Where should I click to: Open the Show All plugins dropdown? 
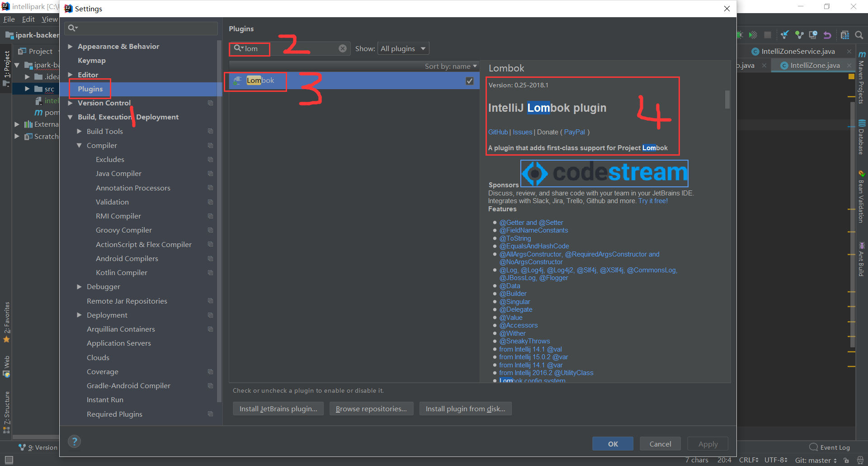[x=403, y=48]
